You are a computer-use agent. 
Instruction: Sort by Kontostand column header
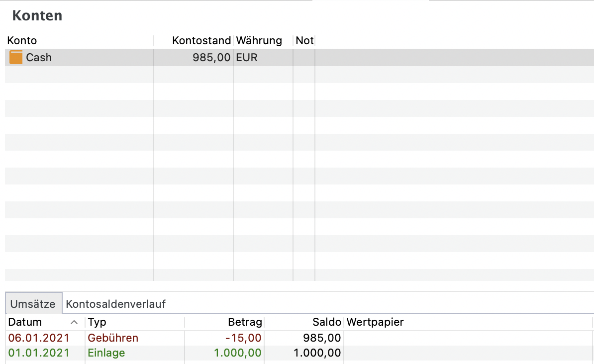[201, 41]
